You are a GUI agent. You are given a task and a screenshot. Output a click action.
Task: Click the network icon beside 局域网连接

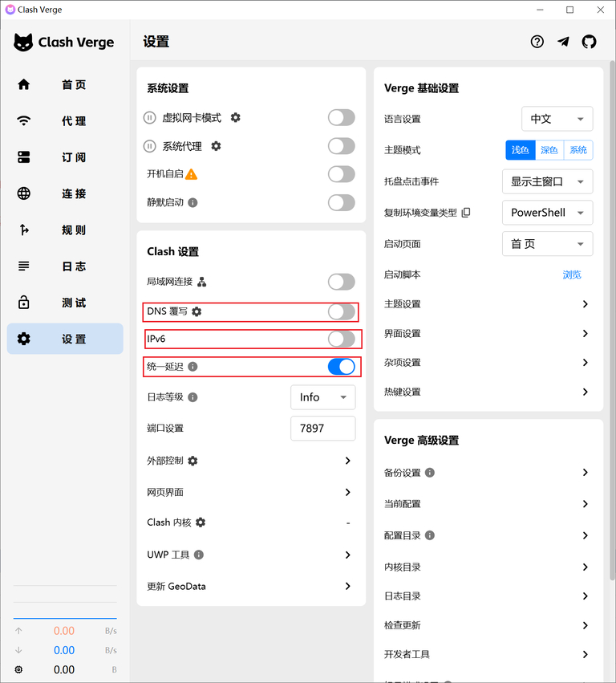click(202, 282)
